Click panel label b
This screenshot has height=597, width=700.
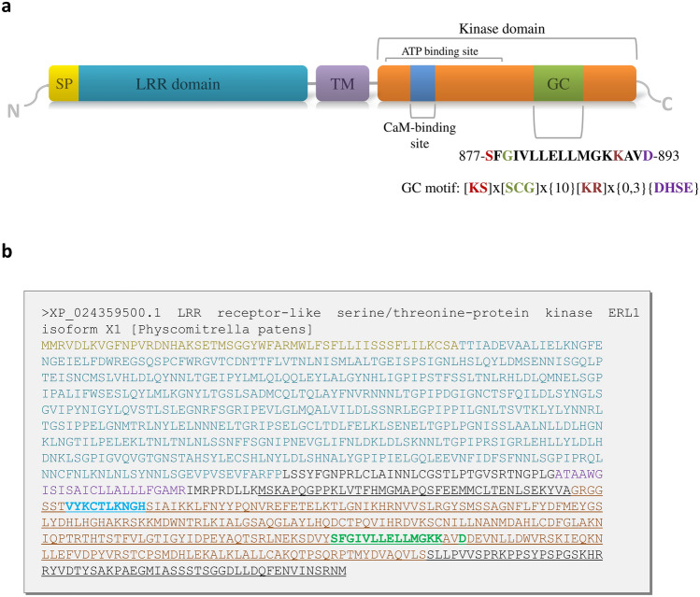tap(7, 250)
